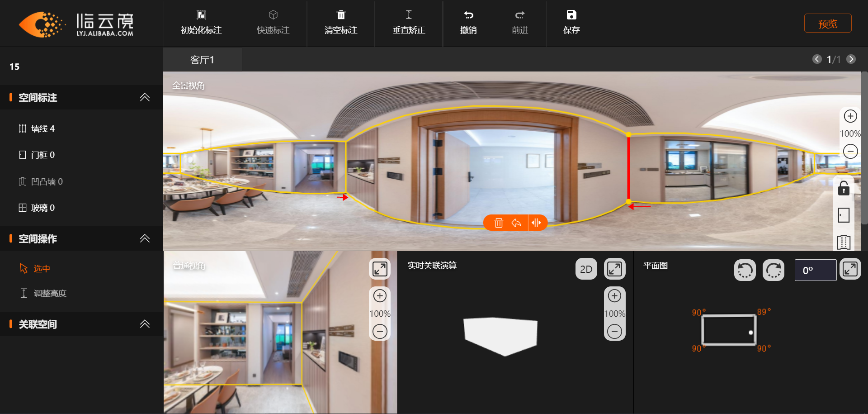This screenshot has height=414, width=868.
Task: Click the 保存 save icon
Action: coord(571,15)
